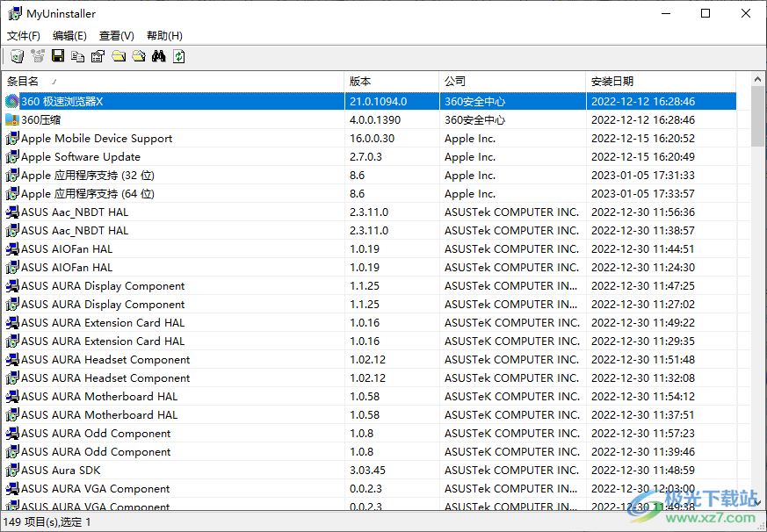
Task: Click the icon beside Apple 应用程序支持 (64 位)
Action: click(12, 194)
